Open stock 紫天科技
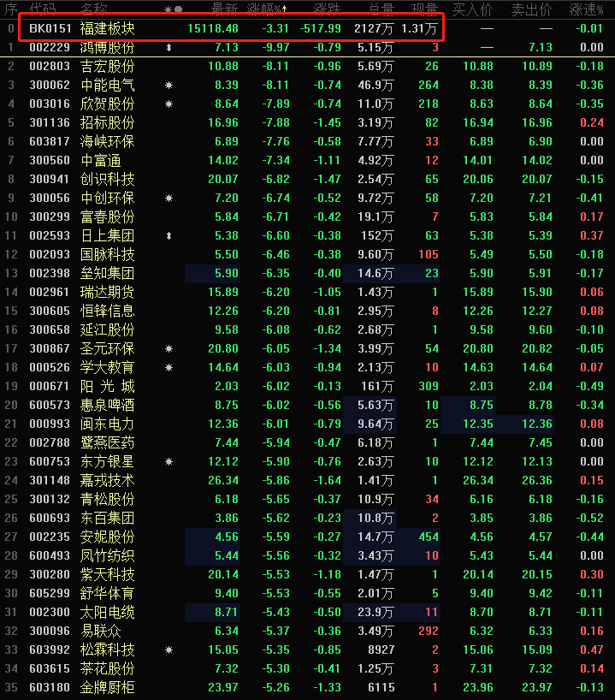Viewport: 615px width, 700px height. coord(107,574)
